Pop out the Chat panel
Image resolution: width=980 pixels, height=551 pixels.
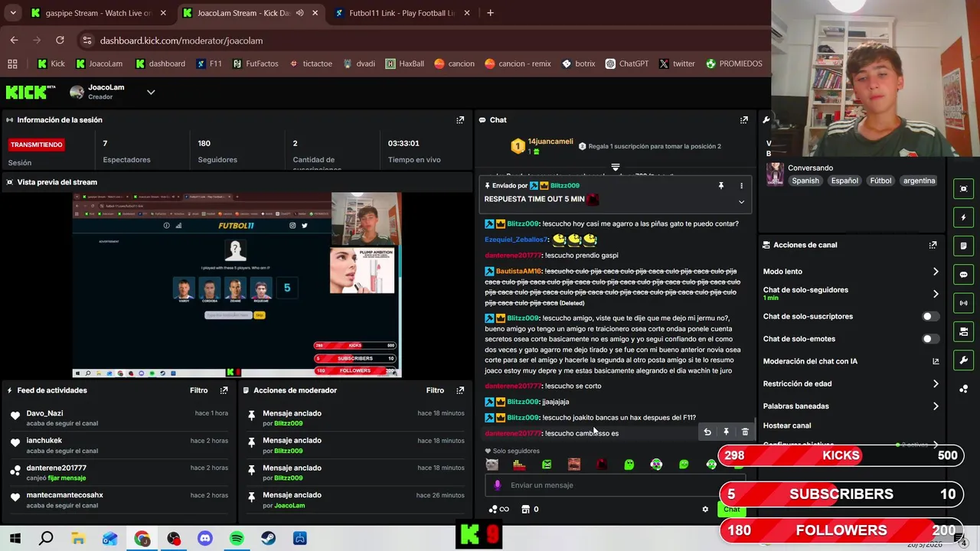[x=743, y=120]
